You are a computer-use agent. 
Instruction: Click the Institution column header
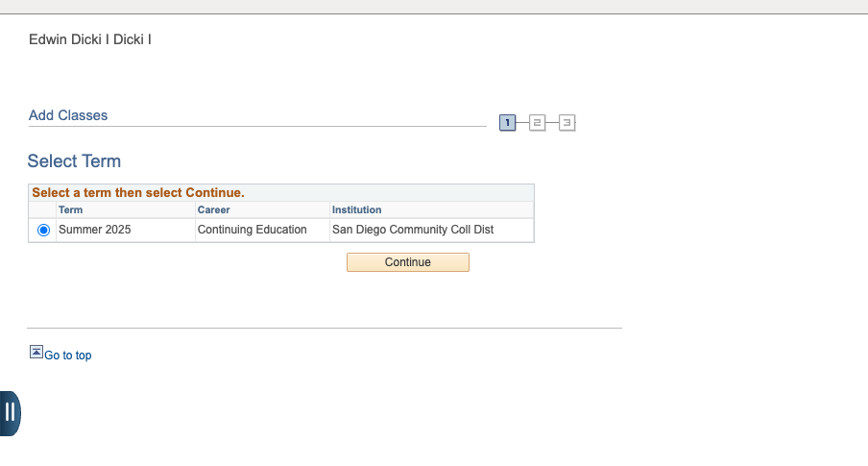pyautogui.click(x=356, y=210)
